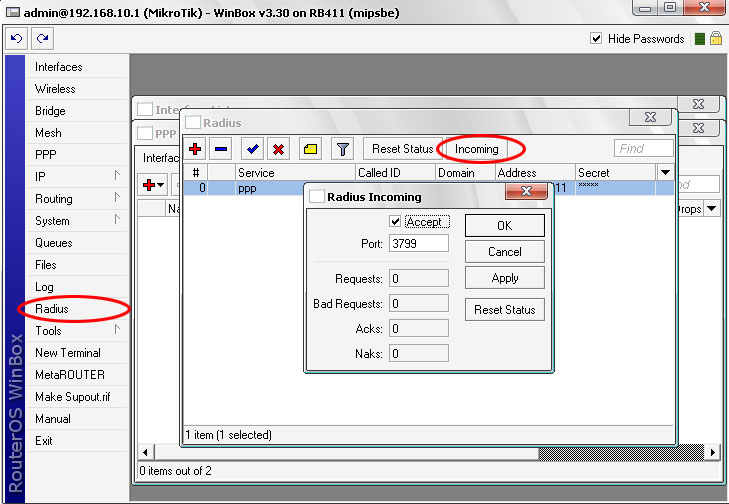Close the Radius Incoming dialog
The image size is (729, 504).
pyautogui.click(x=526, y=191)
